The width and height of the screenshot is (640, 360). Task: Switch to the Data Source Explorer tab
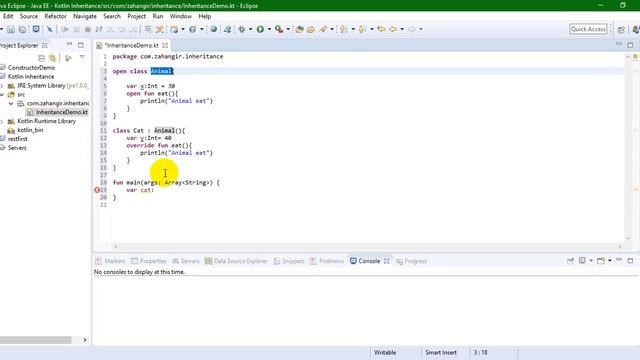236,261
